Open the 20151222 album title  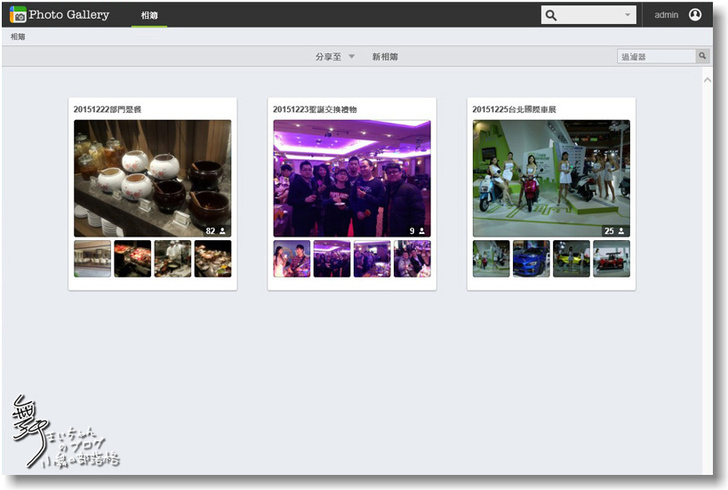(x=107, y=110)
